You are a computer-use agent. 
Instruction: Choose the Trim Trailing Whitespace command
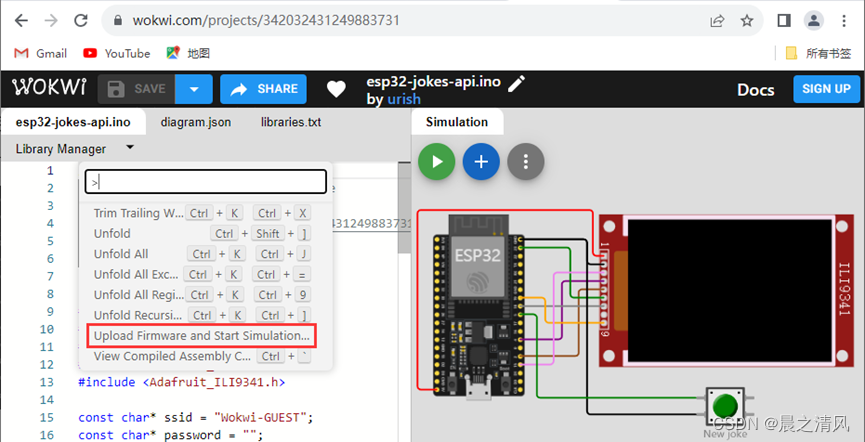tap(202, 213)
